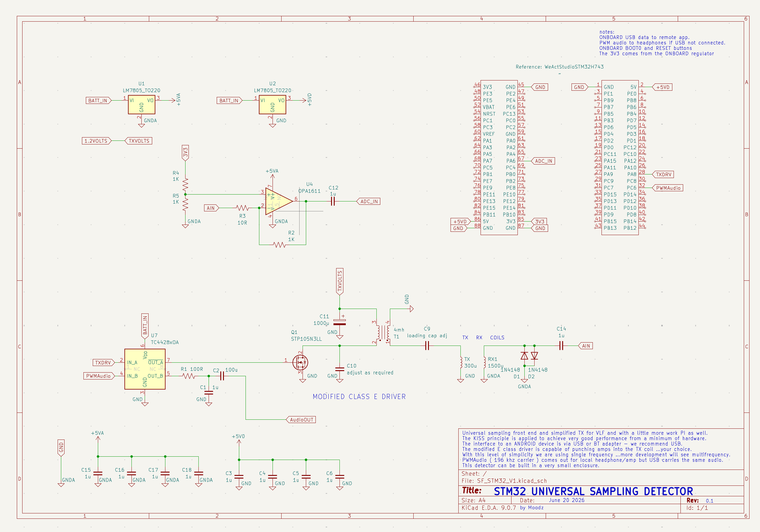Select diode D1 1N4148 symbol

click(524, 355)
